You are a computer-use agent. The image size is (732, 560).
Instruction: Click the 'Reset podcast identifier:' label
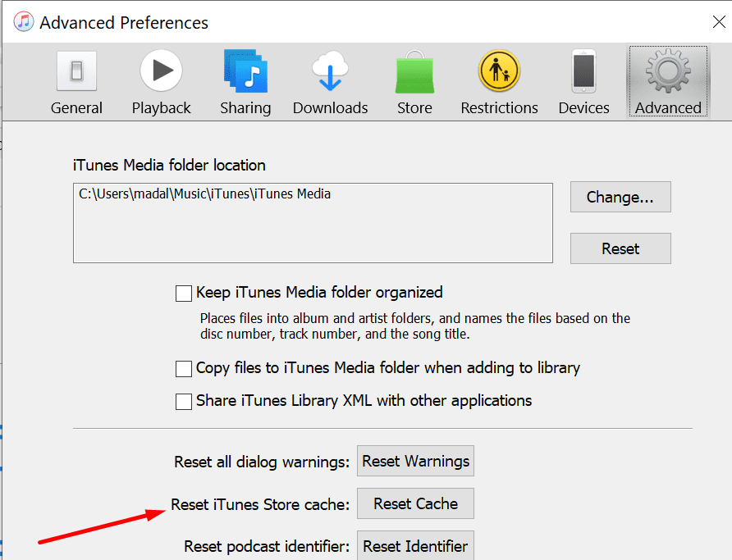tap(267, 547)
